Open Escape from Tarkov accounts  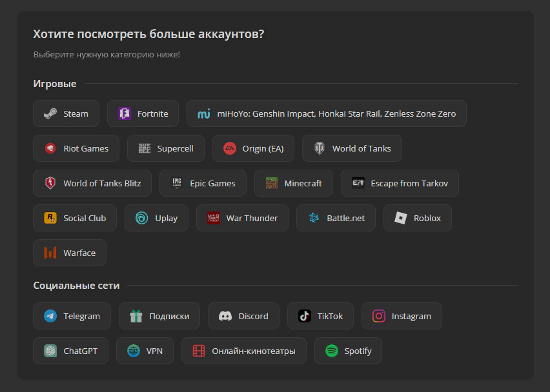pos(400,183)
